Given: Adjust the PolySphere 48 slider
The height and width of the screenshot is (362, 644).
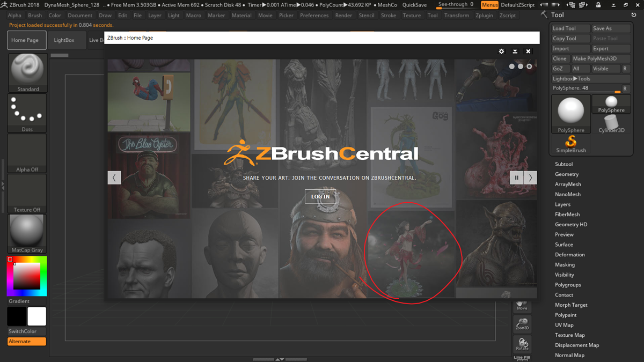Looking at the screenshot, I should coord(586,88).
